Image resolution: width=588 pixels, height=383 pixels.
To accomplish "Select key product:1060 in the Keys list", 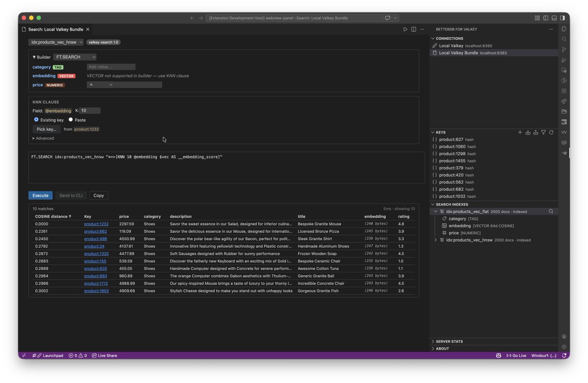I will coord(493,147).
